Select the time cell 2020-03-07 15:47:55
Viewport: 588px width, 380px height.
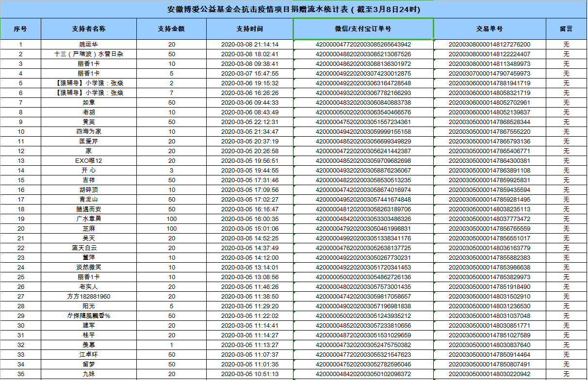coord(250,74)
